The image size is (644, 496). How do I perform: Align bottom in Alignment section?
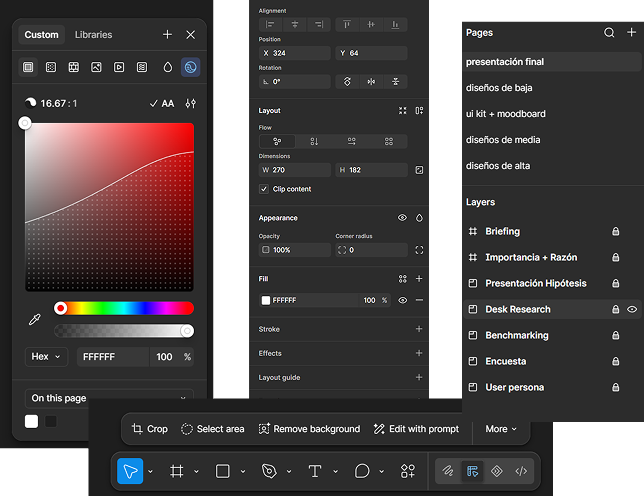point(395,25)
